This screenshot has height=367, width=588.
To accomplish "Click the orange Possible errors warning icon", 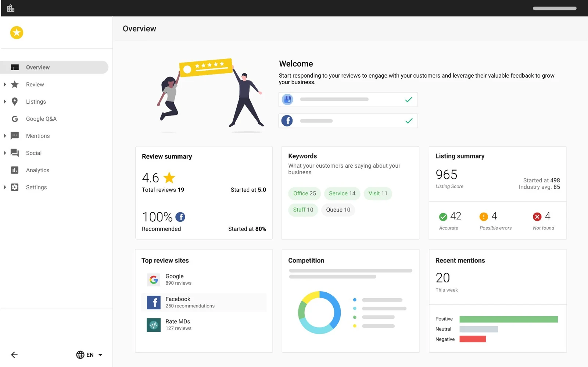I will (x=484, y=217).
